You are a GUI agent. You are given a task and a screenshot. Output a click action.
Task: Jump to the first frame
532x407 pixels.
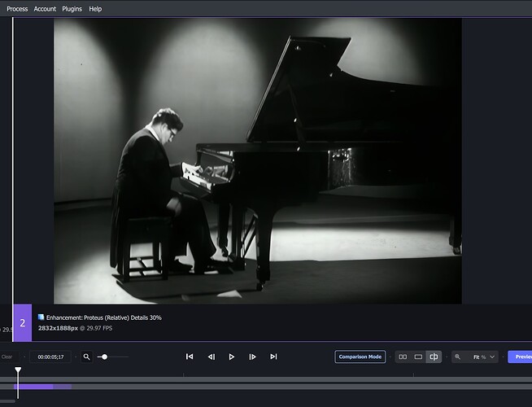(x=190, y=357)
